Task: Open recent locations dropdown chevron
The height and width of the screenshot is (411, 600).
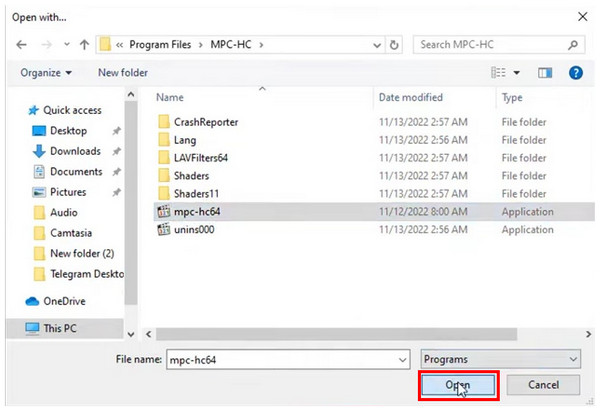Action: coord(67,44)
